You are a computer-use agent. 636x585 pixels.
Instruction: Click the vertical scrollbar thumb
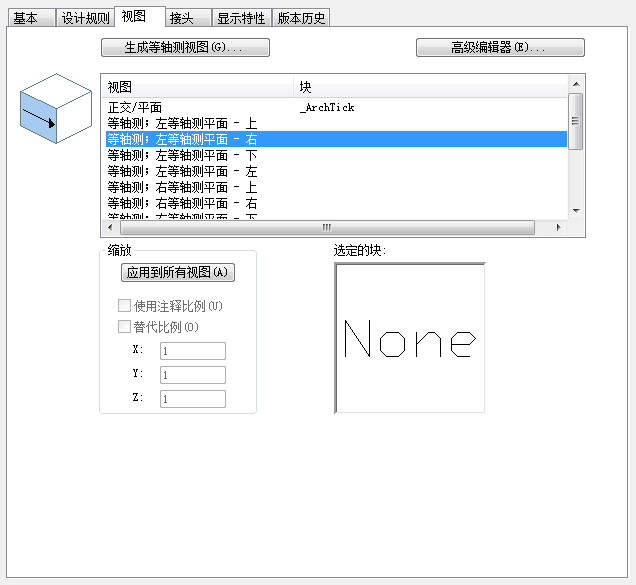click(576, 121)
